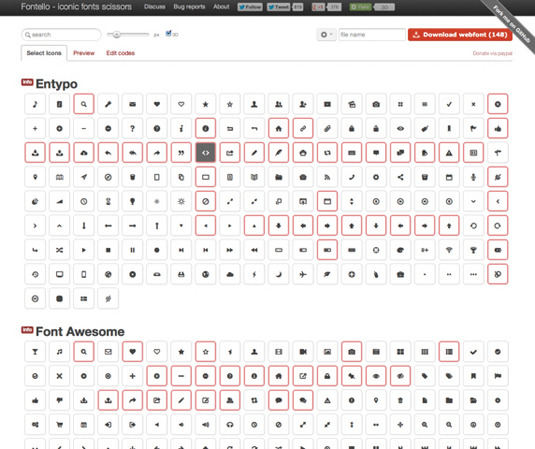Image resolution: width=535 pixels, height=449 pixels.
Task: Select the Entypo shuffle icon
Action: 59,250
